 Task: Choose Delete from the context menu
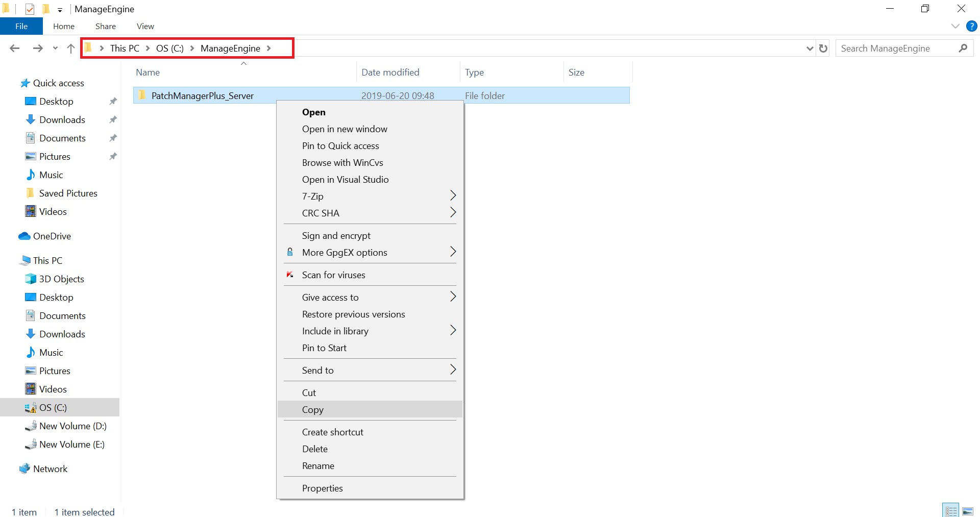point(370,449)
